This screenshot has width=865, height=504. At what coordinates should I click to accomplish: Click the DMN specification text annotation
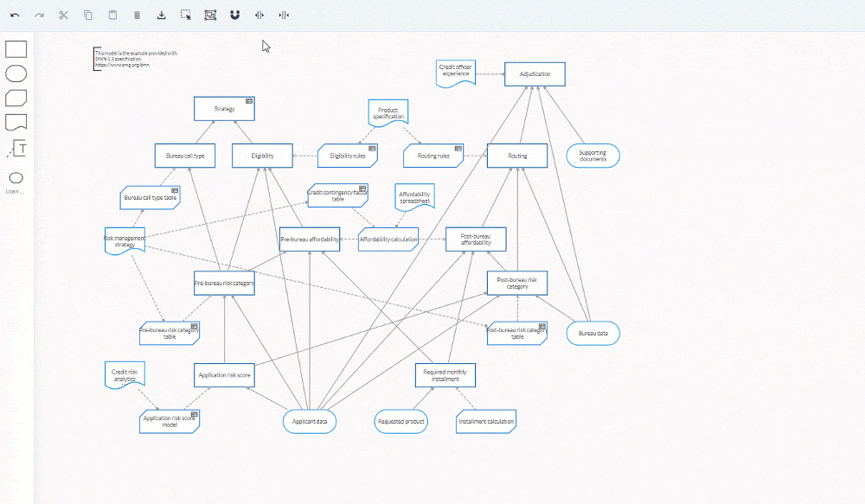coord(136,59)
